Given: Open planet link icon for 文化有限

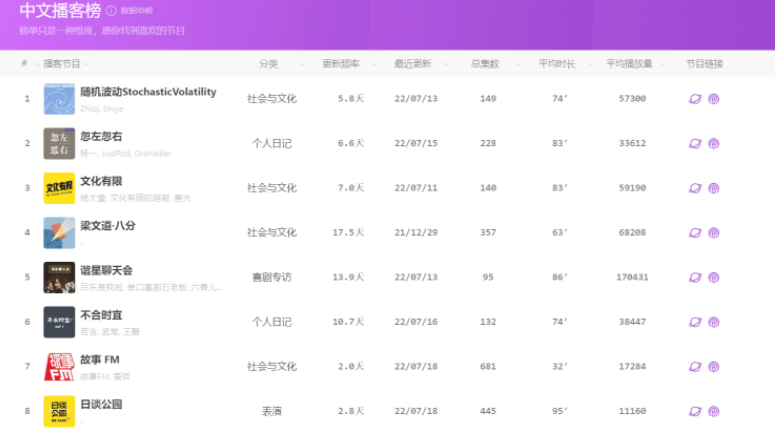Looking at the screenshot, I should 695,188.
